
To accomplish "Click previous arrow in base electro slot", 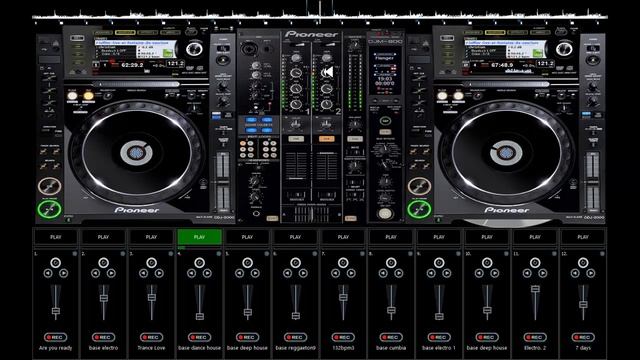I will coord(96,273).
